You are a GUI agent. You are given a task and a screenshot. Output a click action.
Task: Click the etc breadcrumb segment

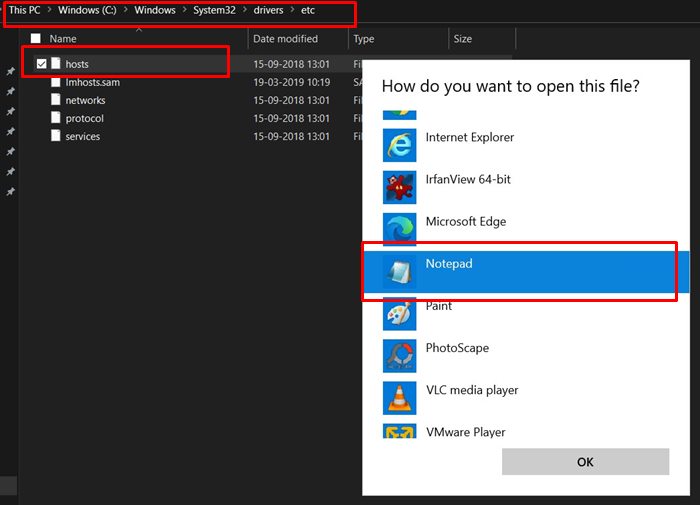coord(308,10)
